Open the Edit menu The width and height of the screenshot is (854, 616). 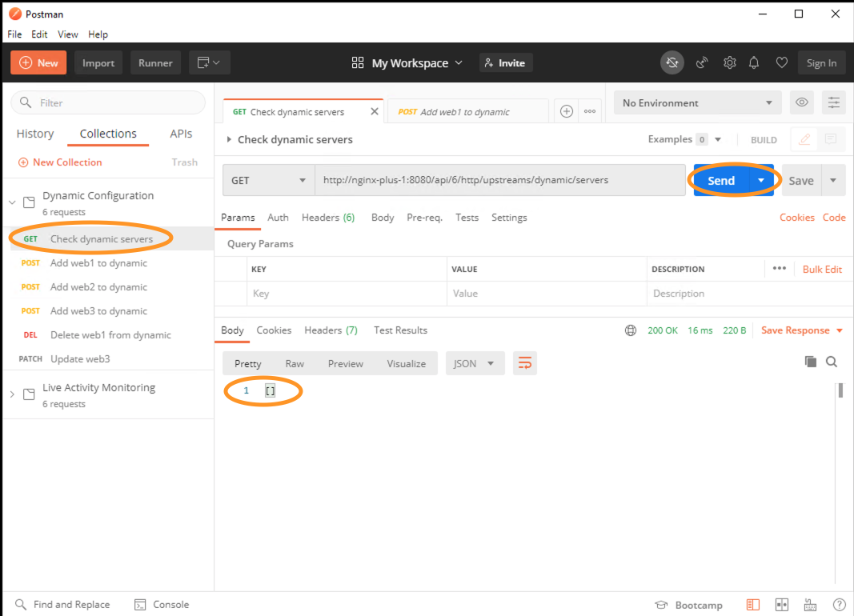[x=39, y=34]
